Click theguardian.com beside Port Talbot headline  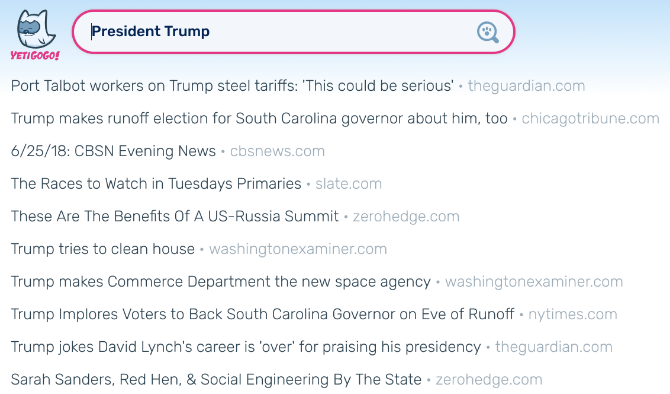(526, 86)
